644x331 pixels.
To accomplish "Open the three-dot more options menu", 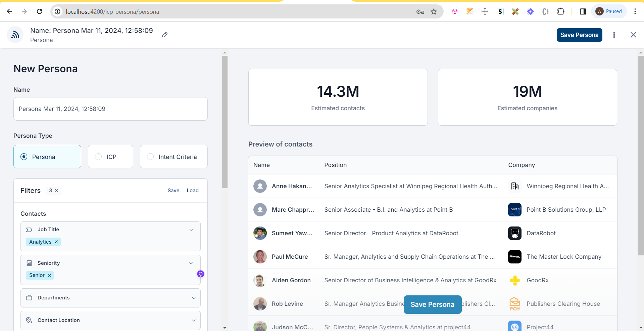I will pyautogui.click(x=614, y=35).
